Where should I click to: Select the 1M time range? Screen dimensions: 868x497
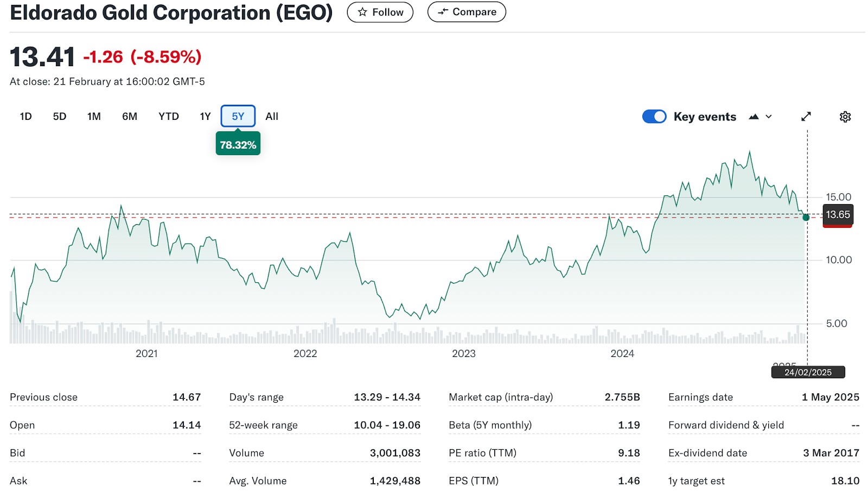click(94, 116)
